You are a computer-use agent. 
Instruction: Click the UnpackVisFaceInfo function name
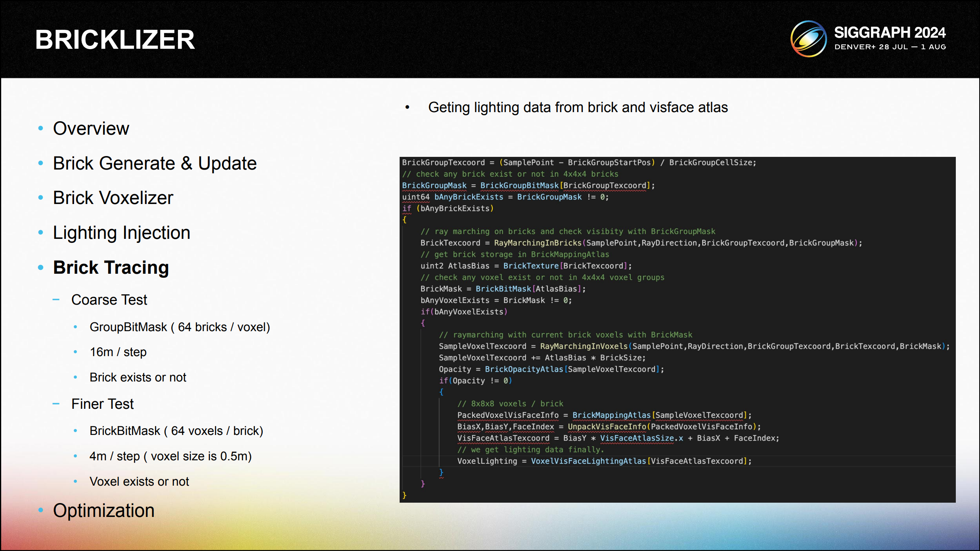607,427
